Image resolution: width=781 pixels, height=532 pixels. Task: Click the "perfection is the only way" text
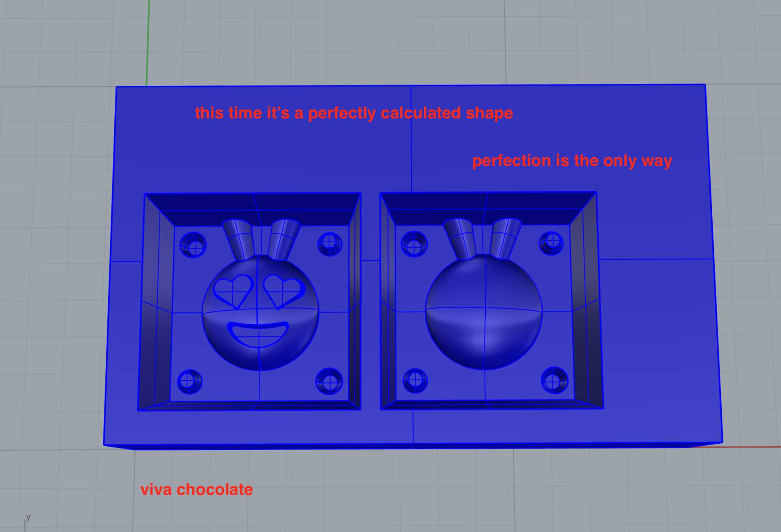pos(572,161)
